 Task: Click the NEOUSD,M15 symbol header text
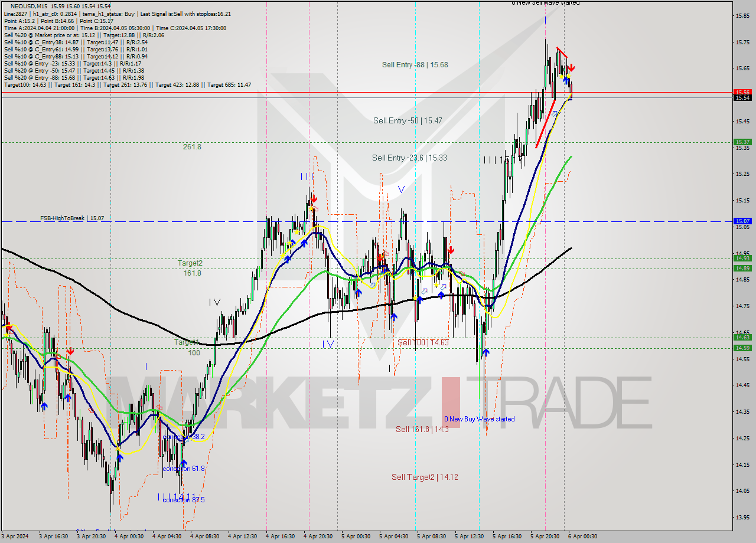pyautogui.click(x=29, y=6)
